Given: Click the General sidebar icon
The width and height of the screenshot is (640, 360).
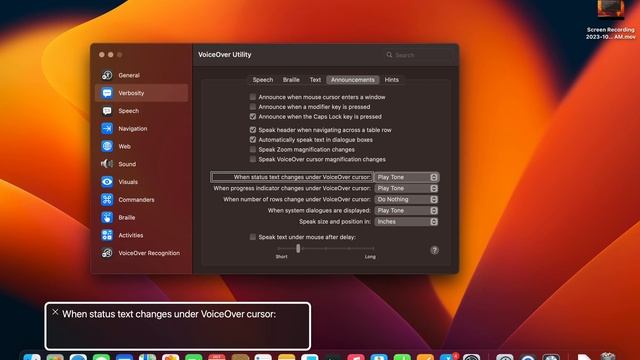Looking at the screenshot, I should coord(107,75).
